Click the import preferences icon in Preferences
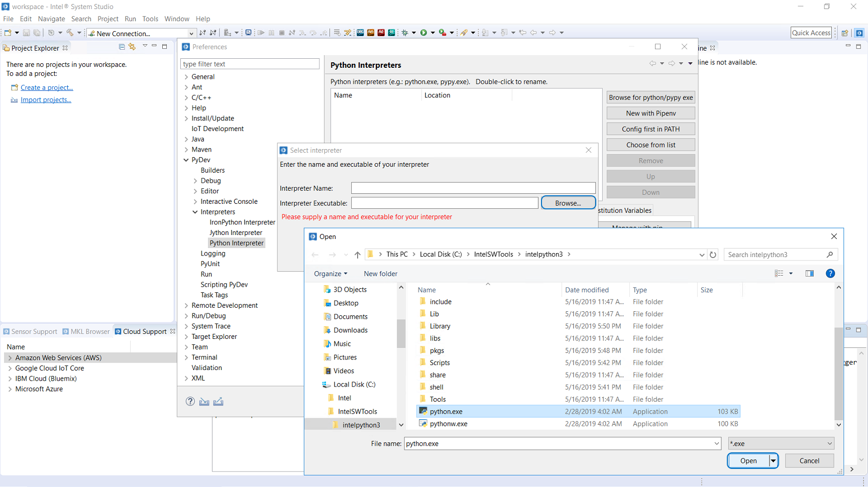This screenshot has width=868, height=487. pyautogui.click(x=204, y=402)
